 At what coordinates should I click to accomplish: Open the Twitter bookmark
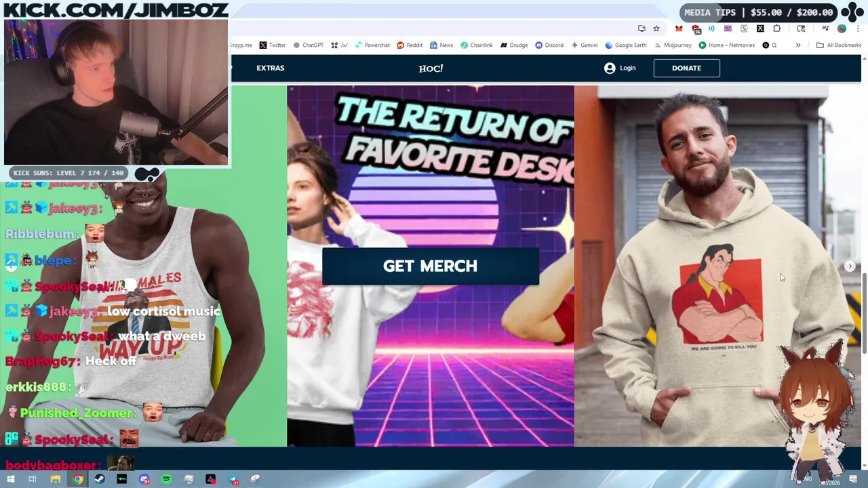pyautogui.click(x=273, y=45)
